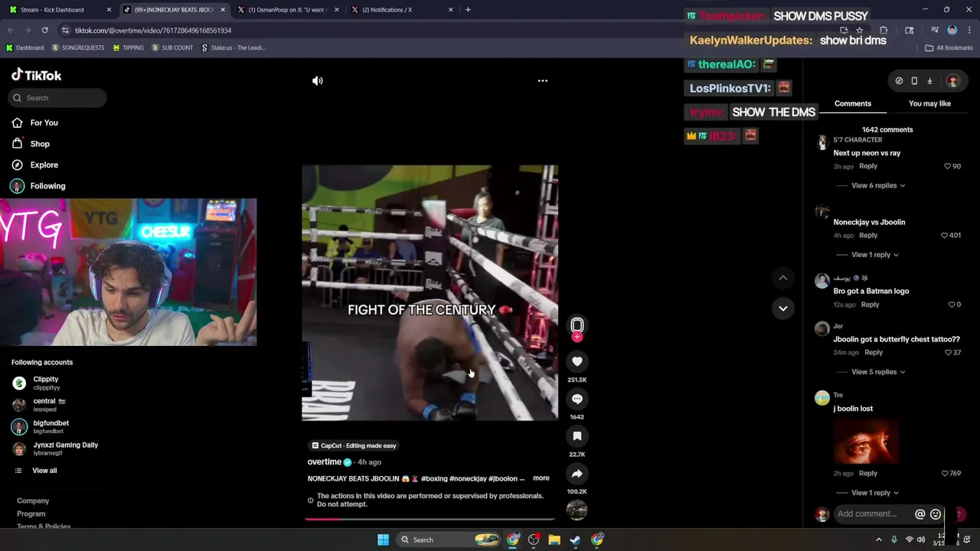980x551 pixels.
Task: Open File Explorer from the taskbar
Action: point(554,540)
